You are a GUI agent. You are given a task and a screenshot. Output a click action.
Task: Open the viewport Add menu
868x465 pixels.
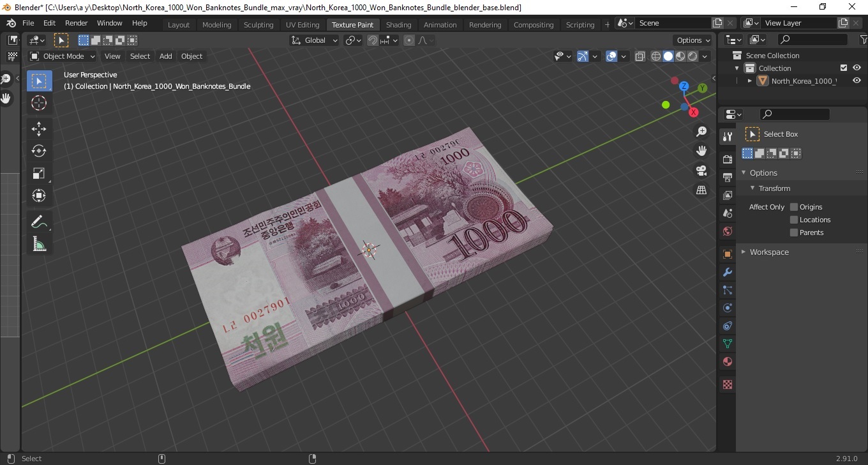[165, 56]
